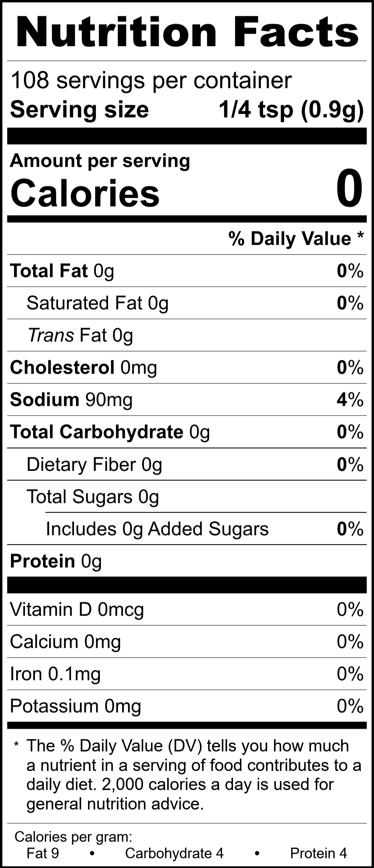Select the Total Carbohydrate 0g row
This screenshot has height=868, width=374.
click(x=187, y=432)
